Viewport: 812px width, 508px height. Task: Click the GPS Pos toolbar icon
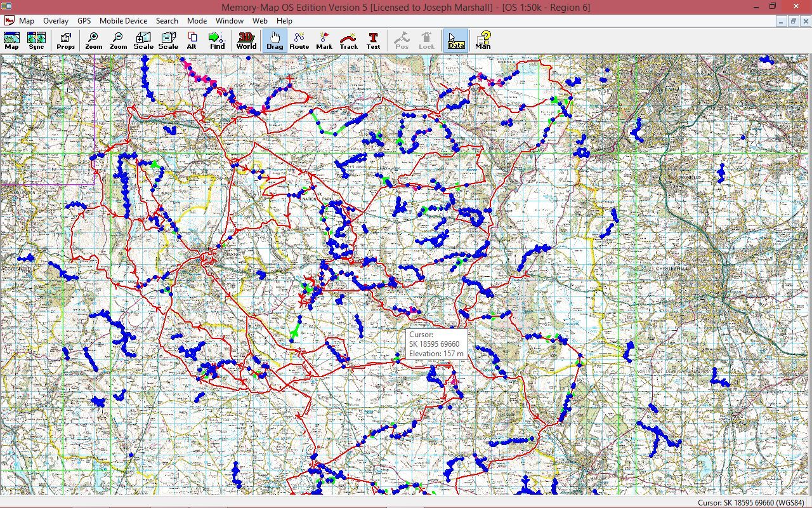(x=402, y=41)
